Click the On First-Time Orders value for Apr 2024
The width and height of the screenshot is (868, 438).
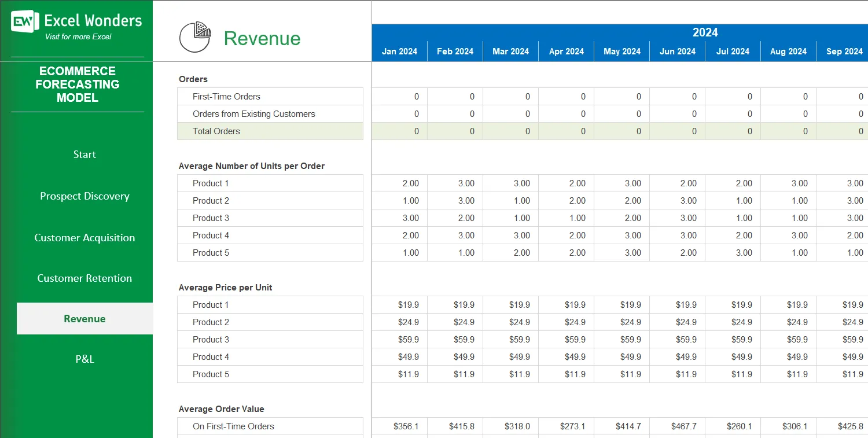tap(566, 426)
